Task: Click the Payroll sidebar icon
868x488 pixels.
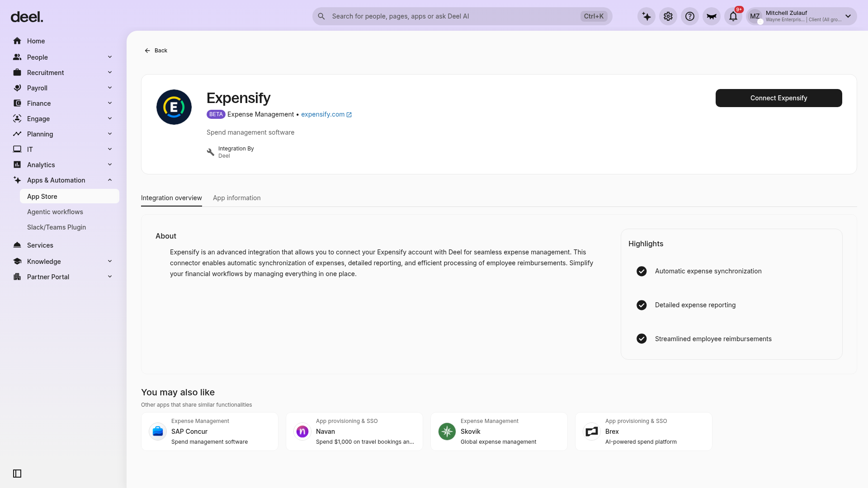Action: pos(17,88)
